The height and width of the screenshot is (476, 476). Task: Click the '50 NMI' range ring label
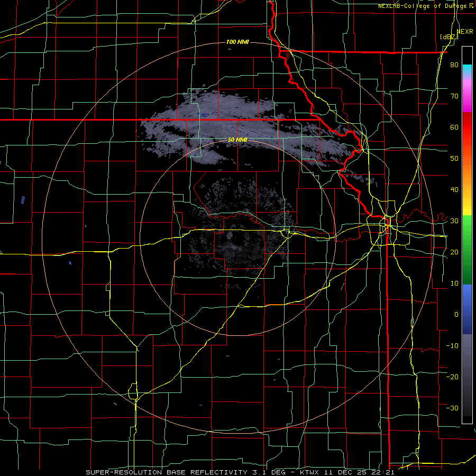click(237, 140)
